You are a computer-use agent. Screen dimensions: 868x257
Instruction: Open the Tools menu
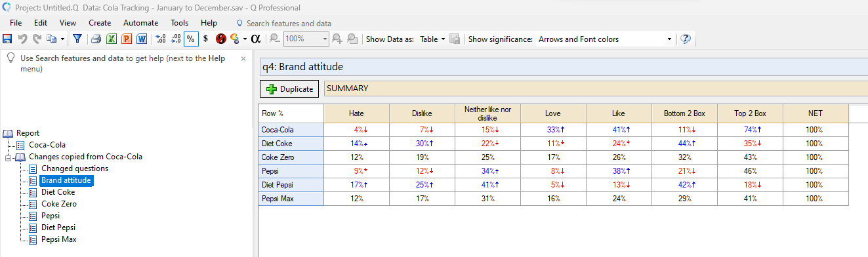(179, 23)
